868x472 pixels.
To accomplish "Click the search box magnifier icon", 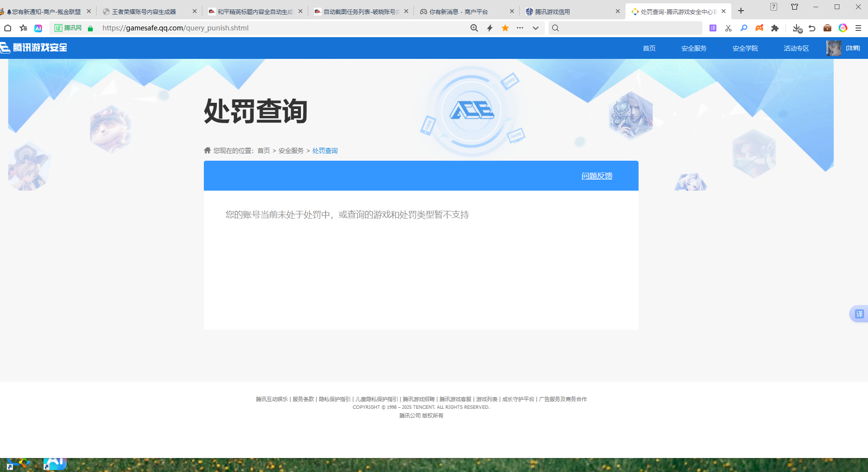I will 555,28.
